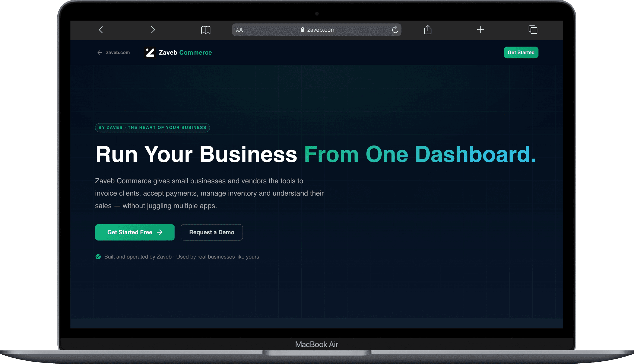Add a new tab with plus icon
The height and width of the screenshot is (364, 634).
pos(480,30)
